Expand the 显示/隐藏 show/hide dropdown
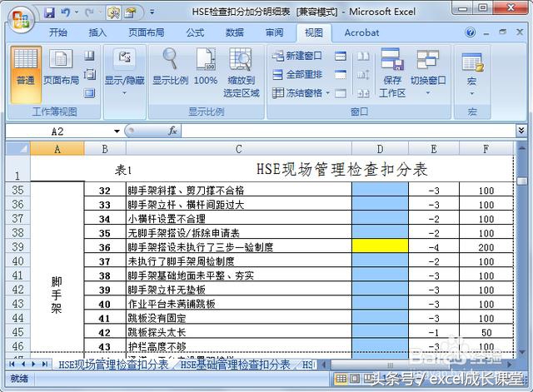The width and height of the screenshot is (533, 392). pyautogui.click(x=124, y=71)
